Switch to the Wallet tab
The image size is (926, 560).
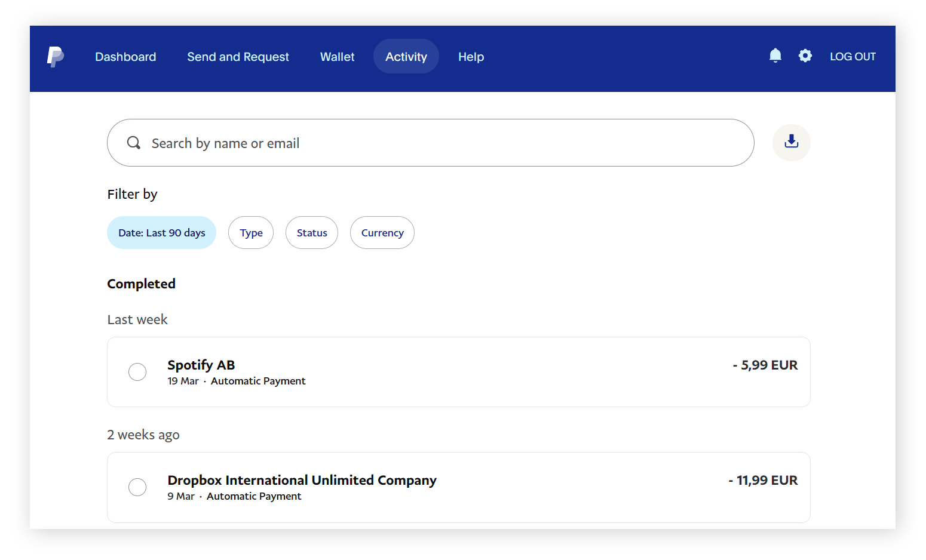(337, 57)
